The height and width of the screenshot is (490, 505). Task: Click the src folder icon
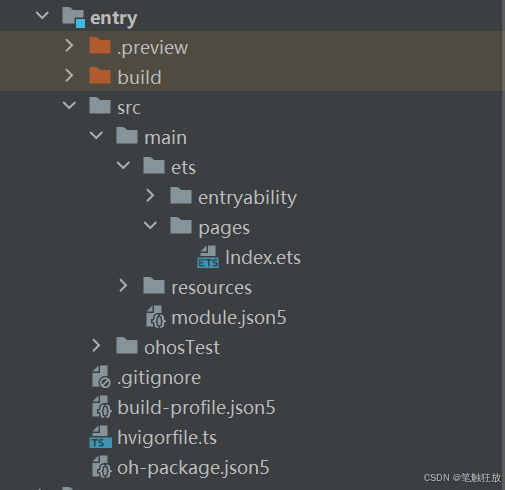pos(100,105)
